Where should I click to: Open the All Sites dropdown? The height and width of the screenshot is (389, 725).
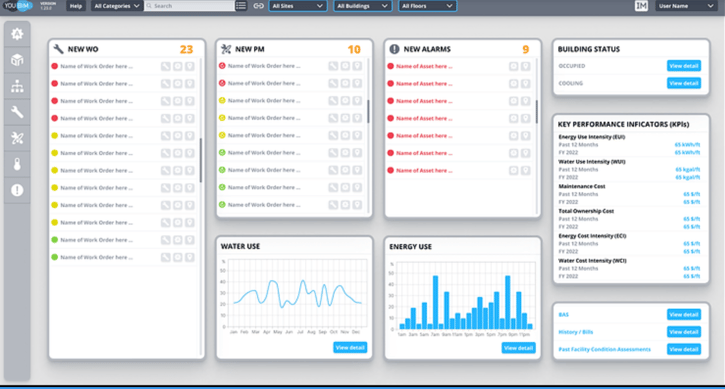[297, 6]
